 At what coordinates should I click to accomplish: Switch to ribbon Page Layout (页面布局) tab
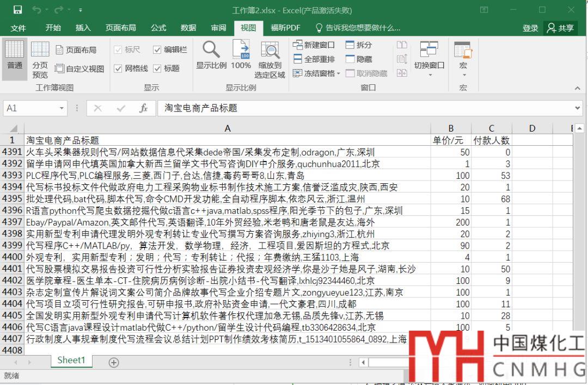tap(120, 28)
